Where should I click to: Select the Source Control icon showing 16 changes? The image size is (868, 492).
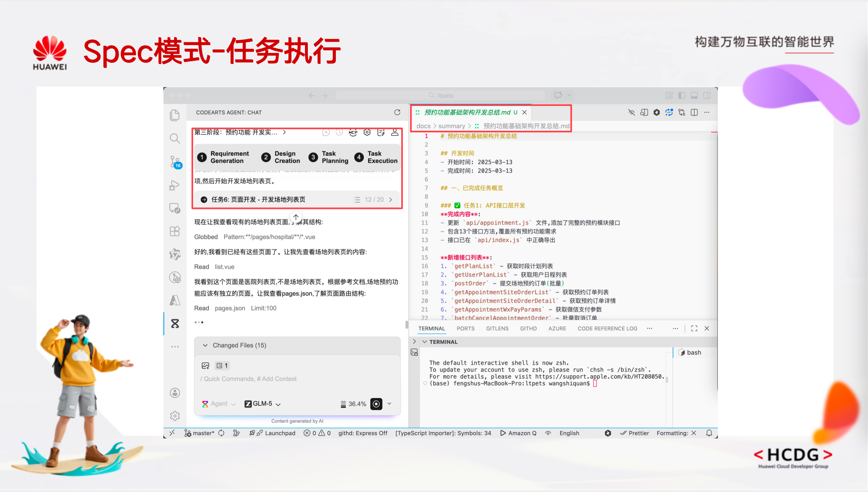point(175,161)
